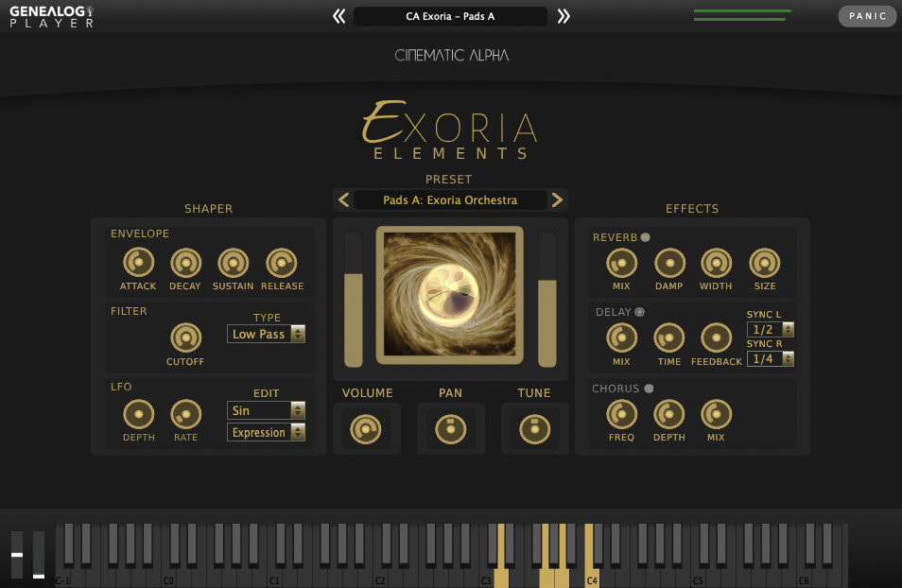Select previous preset with left gold arrow
The width and height of the screenshot is (902, 588).
[x=344, y=200]
